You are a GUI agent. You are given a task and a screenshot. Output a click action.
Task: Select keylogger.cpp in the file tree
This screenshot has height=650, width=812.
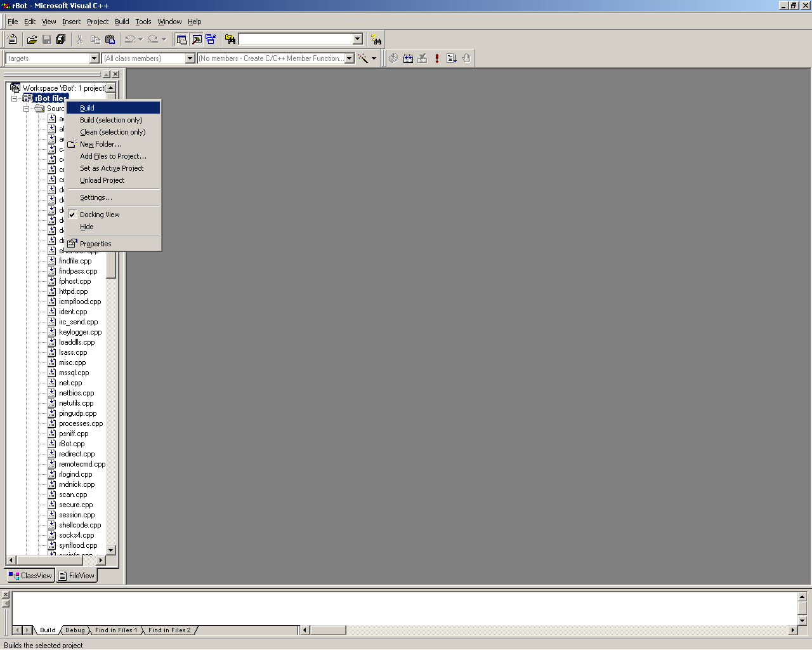click(80, 332)
